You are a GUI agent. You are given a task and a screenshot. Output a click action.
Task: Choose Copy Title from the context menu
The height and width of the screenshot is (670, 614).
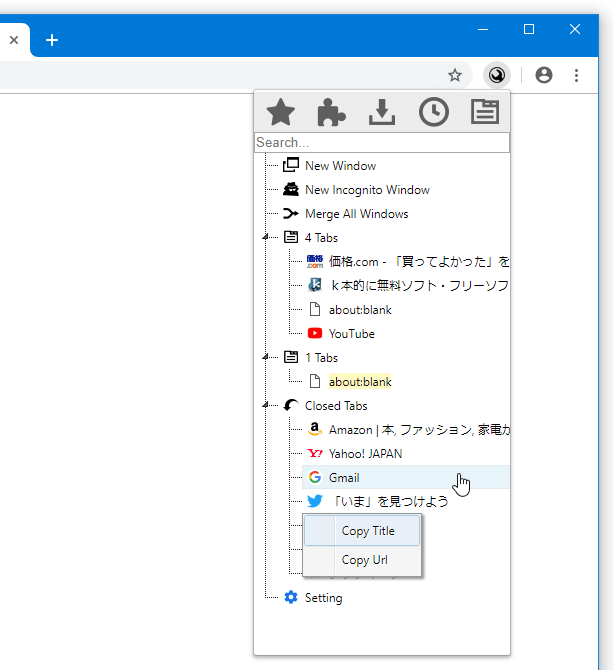click(362, 531)
